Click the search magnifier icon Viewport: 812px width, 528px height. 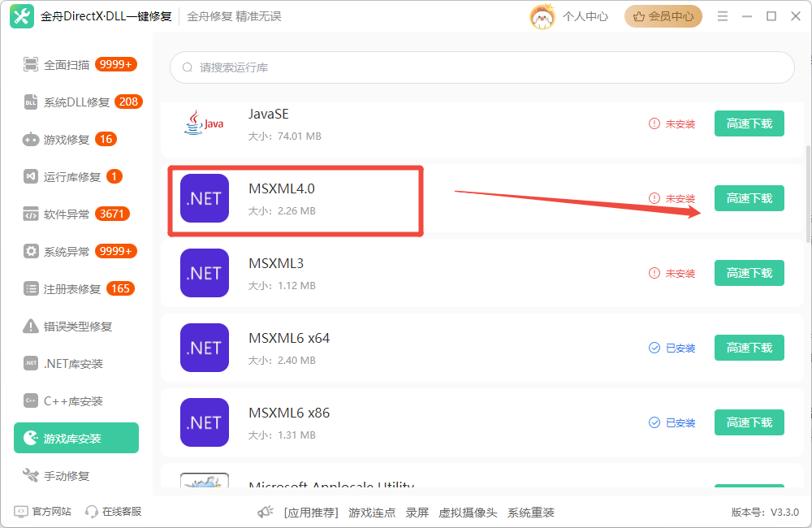pos(187,67)
